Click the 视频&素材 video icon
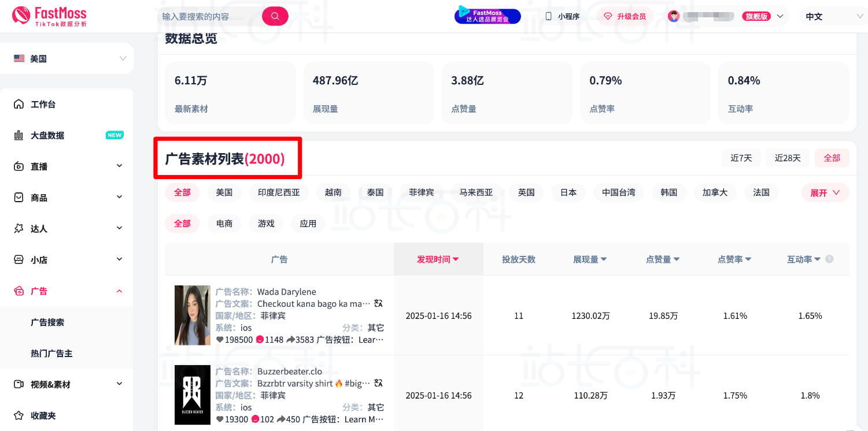 pyautogui.click(x=19, y=384)
